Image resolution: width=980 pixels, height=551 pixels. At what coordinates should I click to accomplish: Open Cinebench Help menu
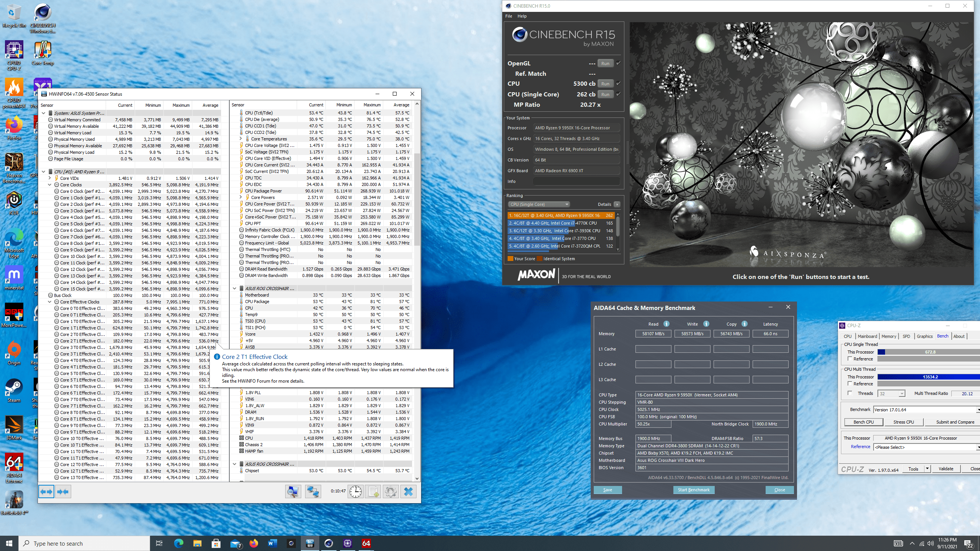click(x=522, y=16)
